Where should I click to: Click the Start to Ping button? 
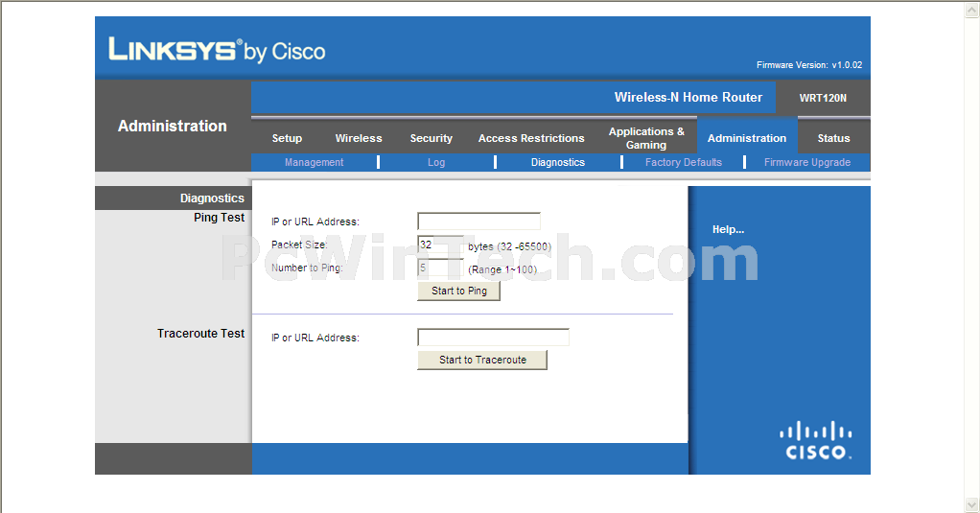tap(458, 291)
